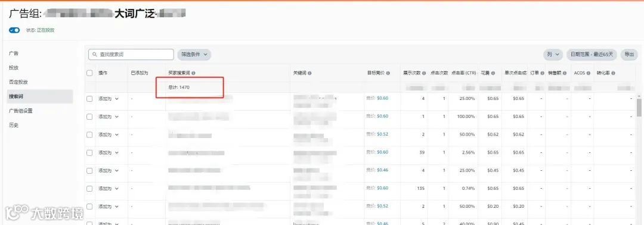Toggle the ad group 状态 switch

[14, 30]
